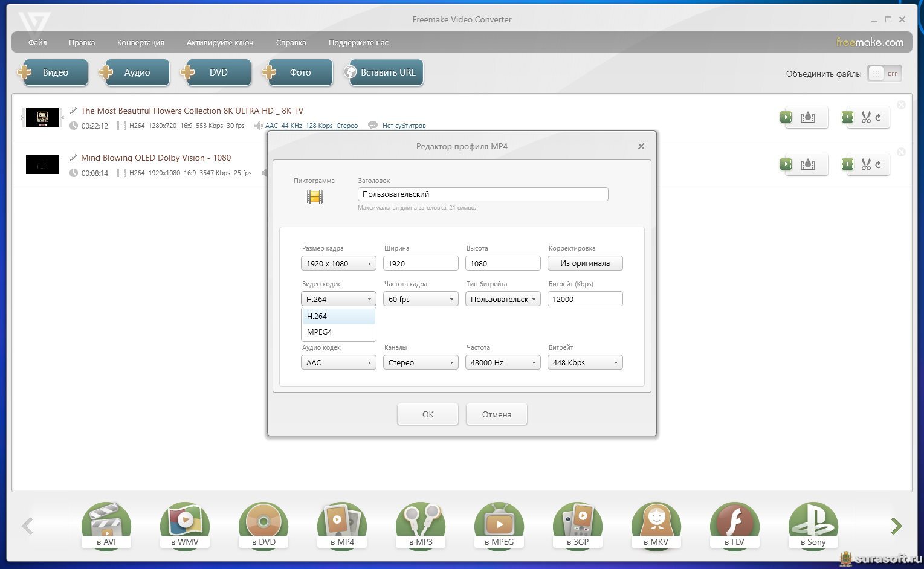The width and height of the screenshot is (924, 569).
Task: Choose the 'в Sony' PlayStation icon
Action: (x=813, y=524)
